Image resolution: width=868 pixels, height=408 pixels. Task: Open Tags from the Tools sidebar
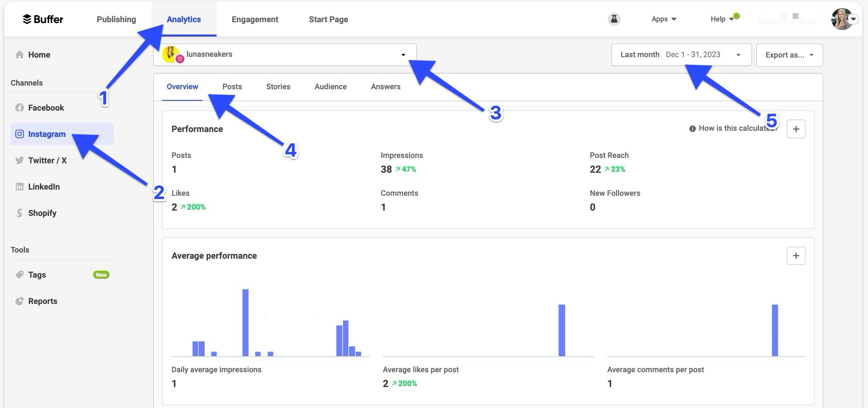[x=37, y=274]
